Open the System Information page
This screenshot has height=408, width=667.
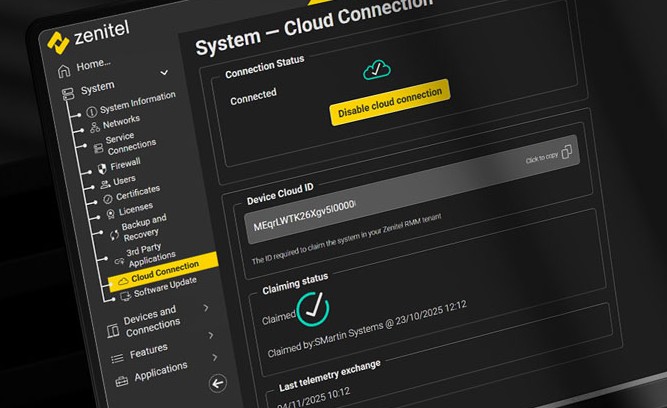138,103
